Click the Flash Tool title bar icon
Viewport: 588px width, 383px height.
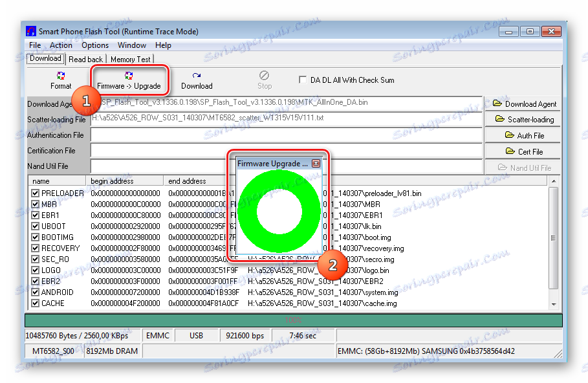(31, 31)
